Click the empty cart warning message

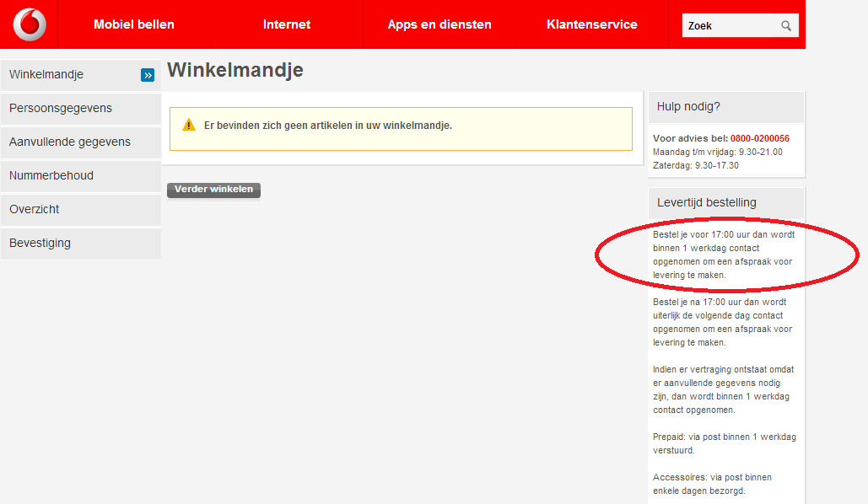(x=328, y=126)
